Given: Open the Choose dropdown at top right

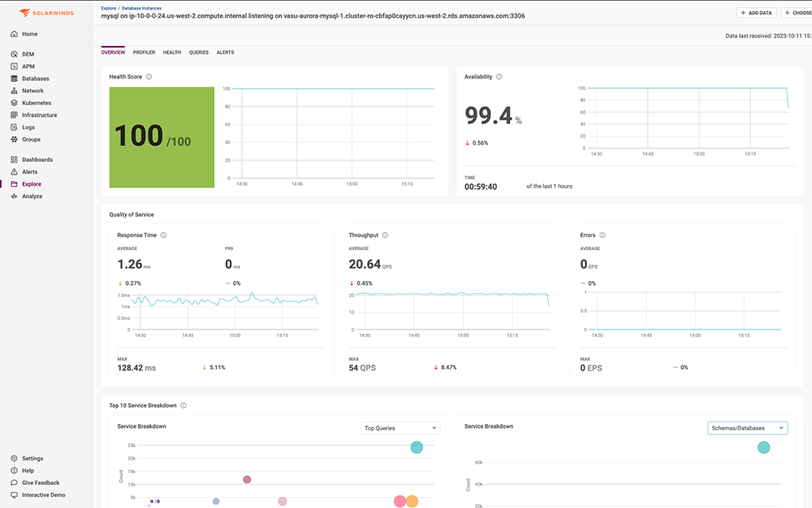Looking at the screenshot, I should (796, 13).
